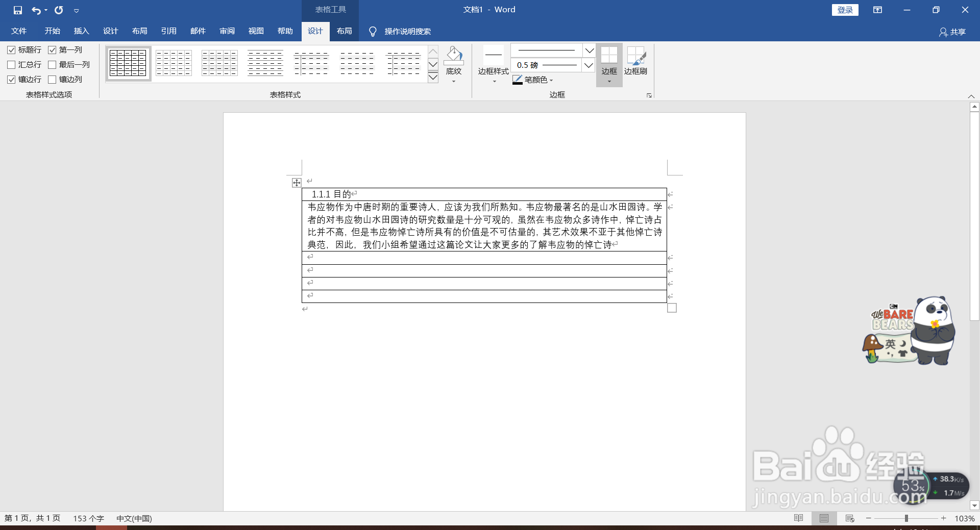Click the lightbulb tell-me icon
Image resolution: width=980 pixels, height=530 pixels.
373,32
